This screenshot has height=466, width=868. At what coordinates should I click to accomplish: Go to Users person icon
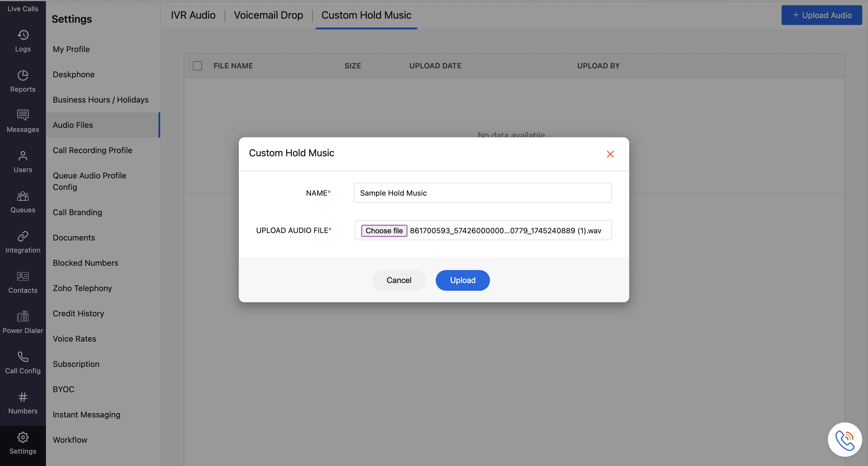click(x=23, y=155)
